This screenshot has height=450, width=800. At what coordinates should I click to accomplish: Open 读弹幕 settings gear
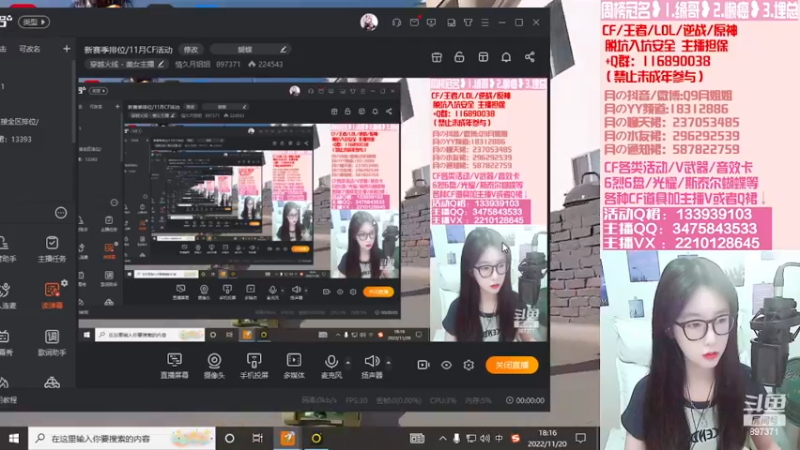click(x=64, y=283)
